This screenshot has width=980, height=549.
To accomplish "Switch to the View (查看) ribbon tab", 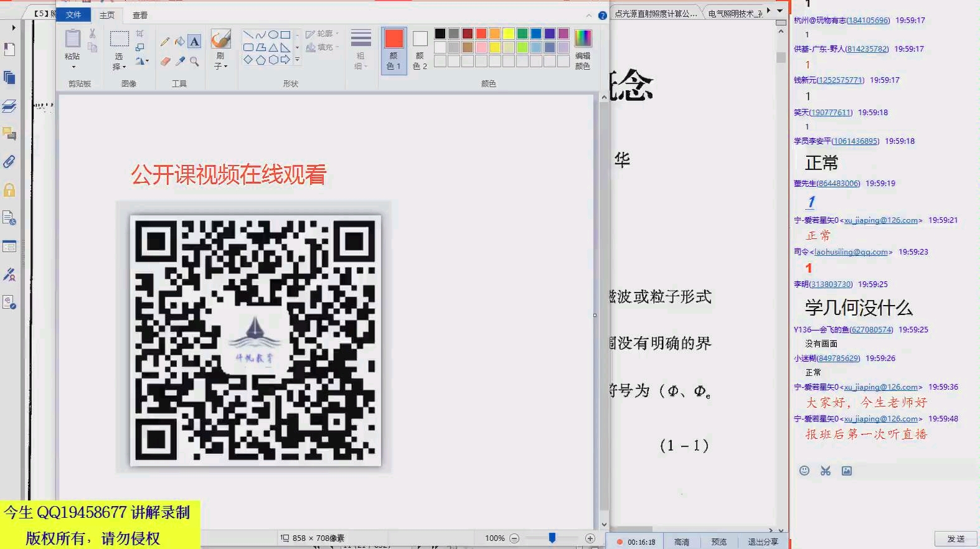I will click(140, 15).
